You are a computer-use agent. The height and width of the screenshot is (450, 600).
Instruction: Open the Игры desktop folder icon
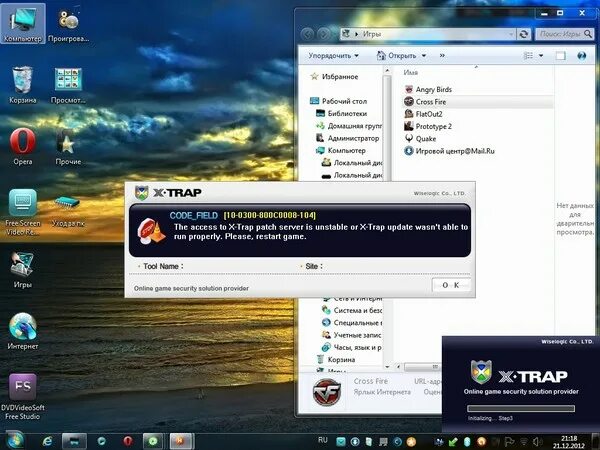pyautogui.click(x=23, y=270)
